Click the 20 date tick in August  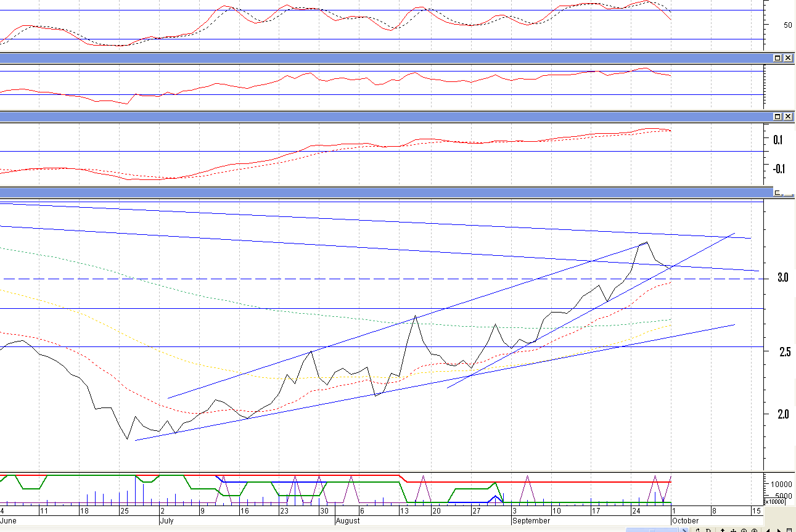[436, 511]
